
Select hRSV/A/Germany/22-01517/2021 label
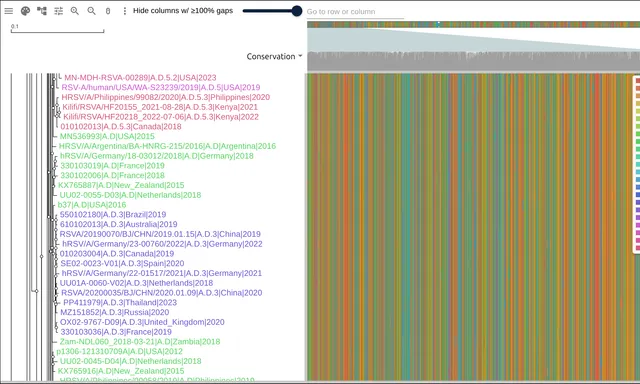point(162,273)
